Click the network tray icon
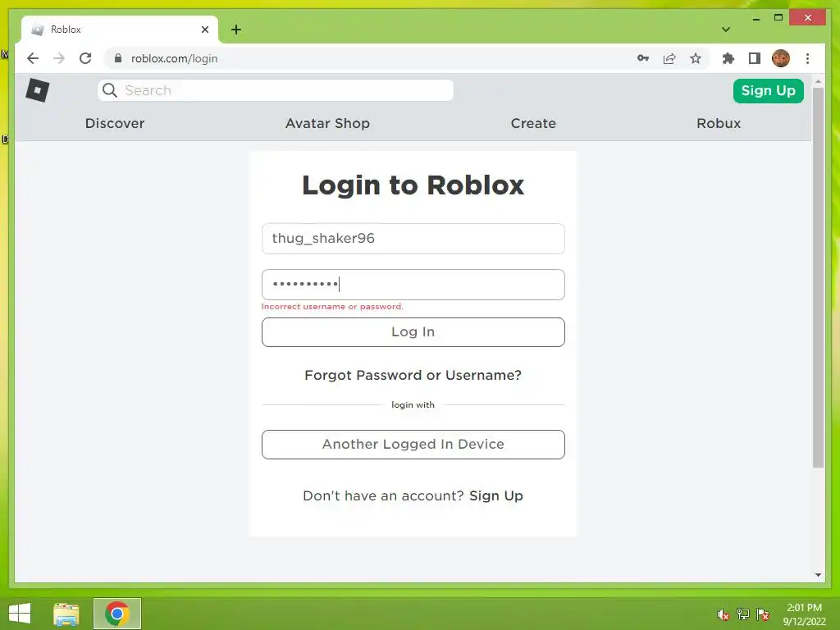 pyautogui.click(x=743, y=614)
